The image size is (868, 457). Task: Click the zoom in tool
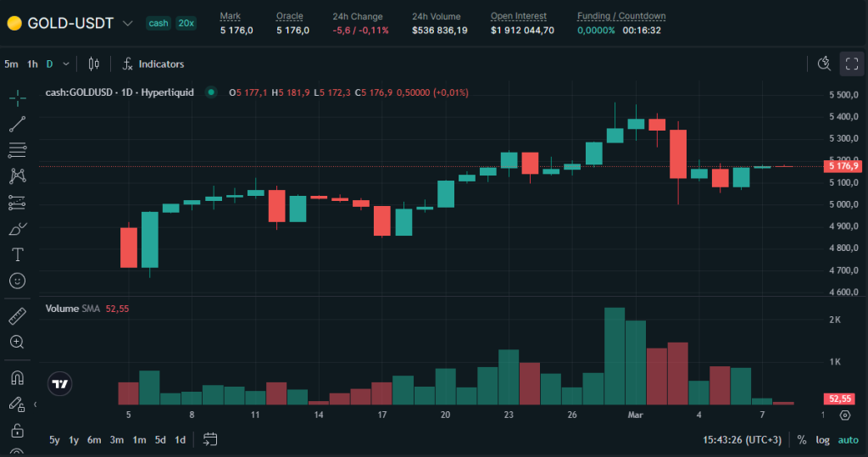[17, 343]
